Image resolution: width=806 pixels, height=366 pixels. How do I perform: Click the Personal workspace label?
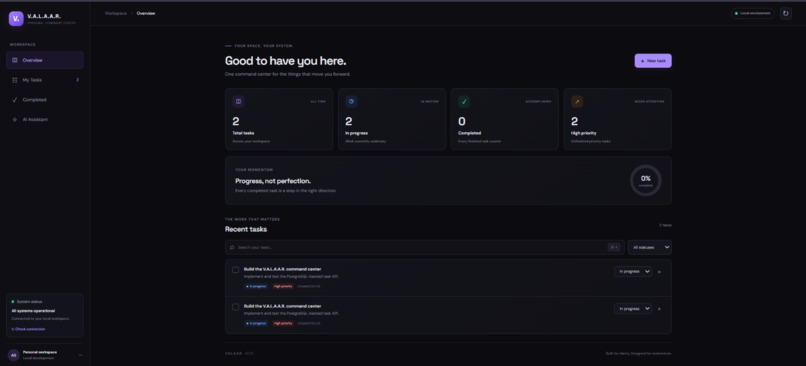[40, 352]
